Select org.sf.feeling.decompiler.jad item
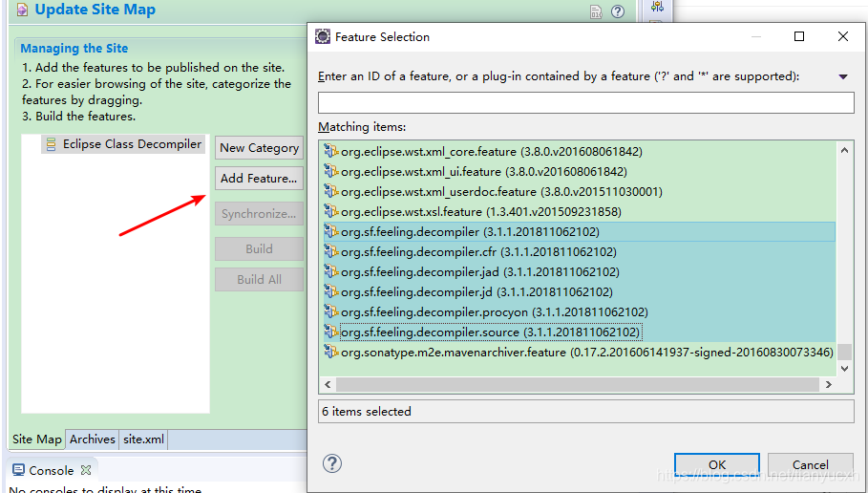Screen dimensions: 868x493 tap(579, 272)
